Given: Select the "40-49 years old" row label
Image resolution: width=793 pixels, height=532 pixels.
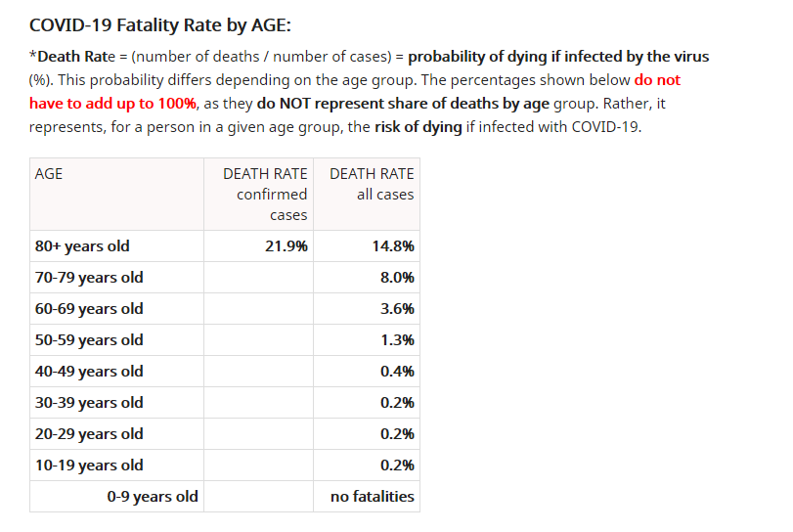Looking at the screenshot, I should 89,372.
